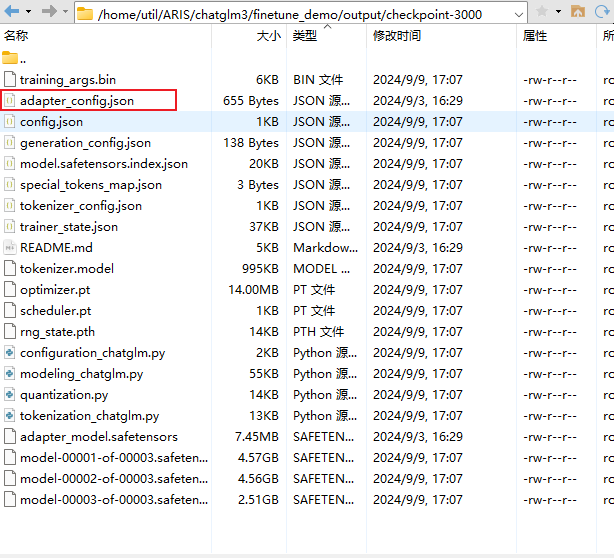Sort files by the 名称 column header
Screen dimensions: 614x558
[x=16, y=36]
